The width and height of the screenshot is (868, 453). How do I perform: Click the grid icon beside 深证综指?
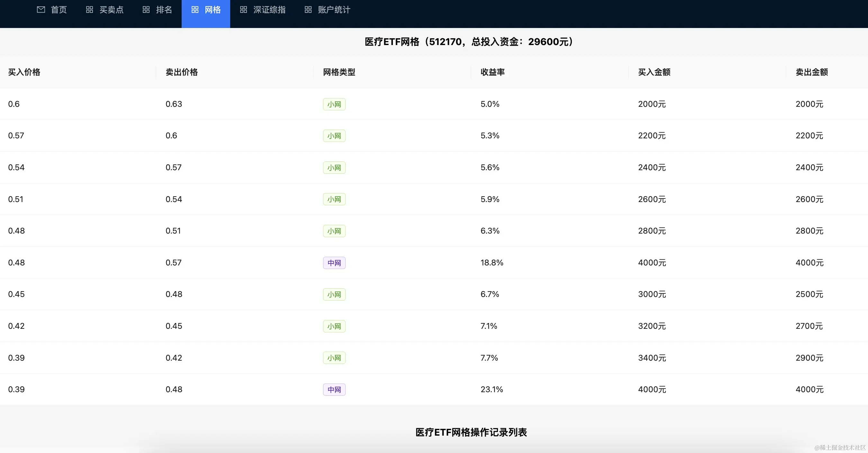pyautogui.click(x=243, y=10)
